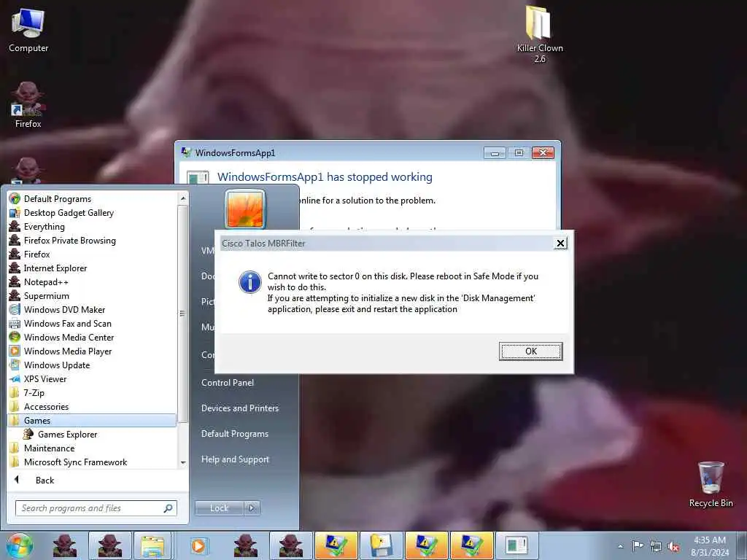Viewport: 747px width, 560px height.
Task: Open the taskbar clock showing 4:35 AM
Action: pos(710,546)
